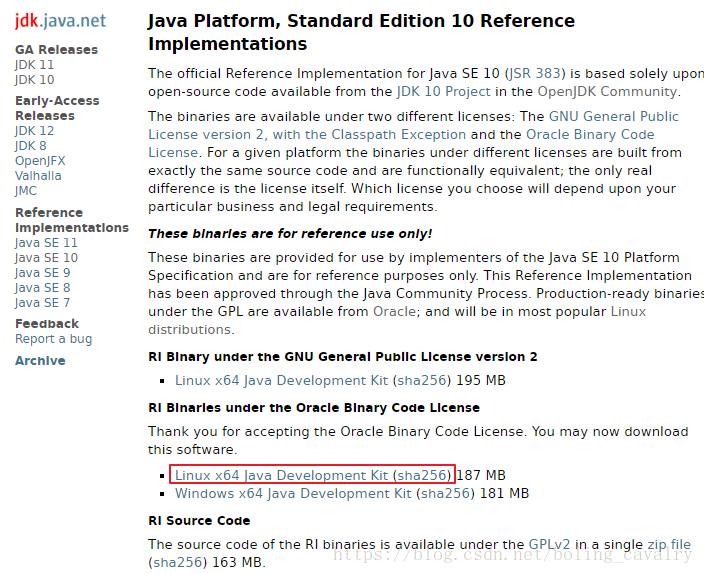Click heading 'RI Binary under the GNU General Public License version 2'

click(x=343, y=357)
